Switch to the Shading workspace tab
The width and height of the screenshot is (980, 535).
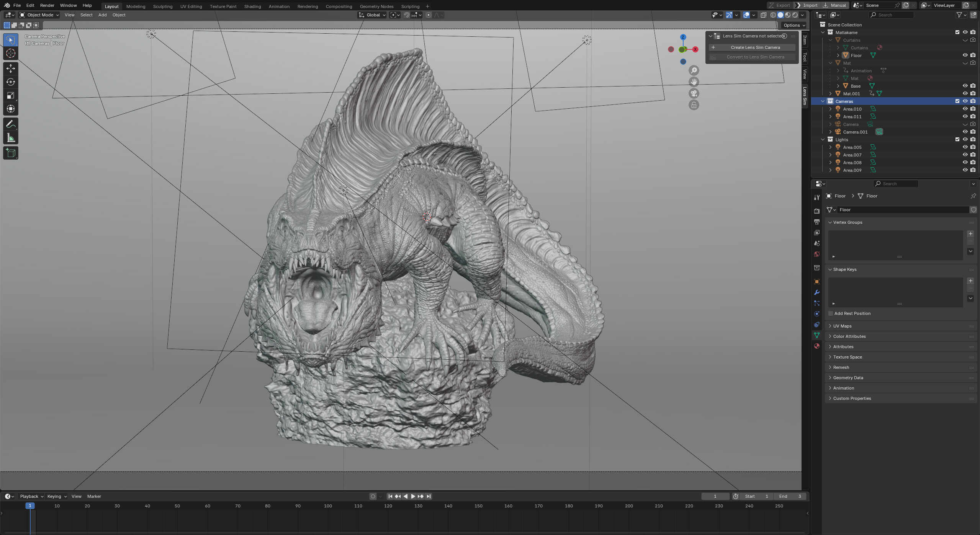coord(252,7)
